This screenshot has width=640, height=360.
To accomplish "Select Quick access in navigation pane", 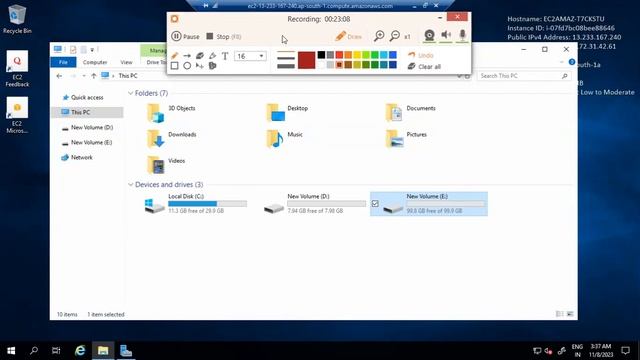I will pyautogui.click(x=87, y=98).
